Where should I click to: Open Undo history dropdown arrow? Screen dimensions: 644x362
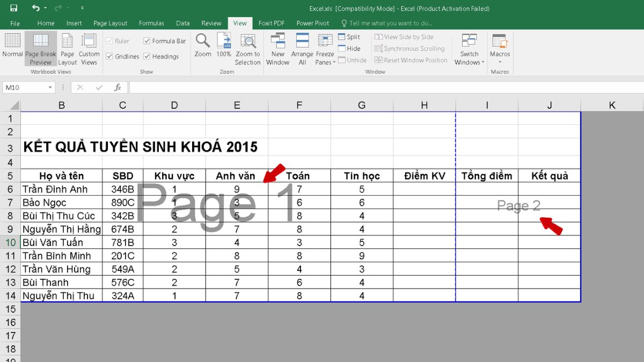tap(45, 8)
